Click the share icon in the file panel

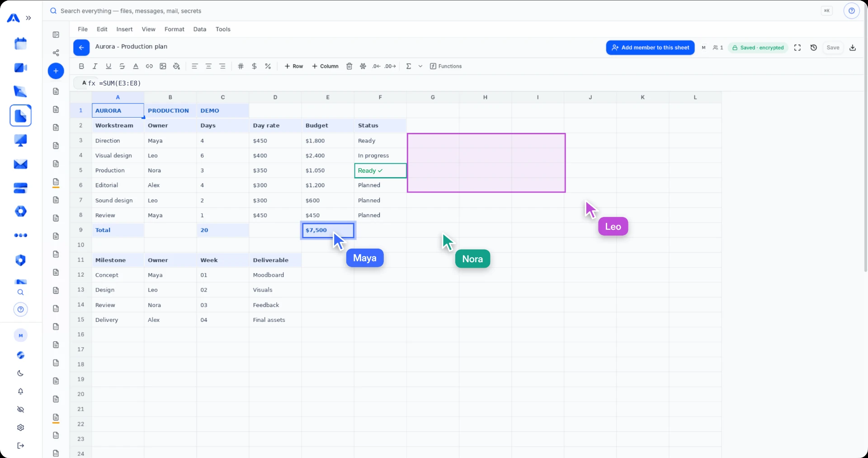[56, 53]
